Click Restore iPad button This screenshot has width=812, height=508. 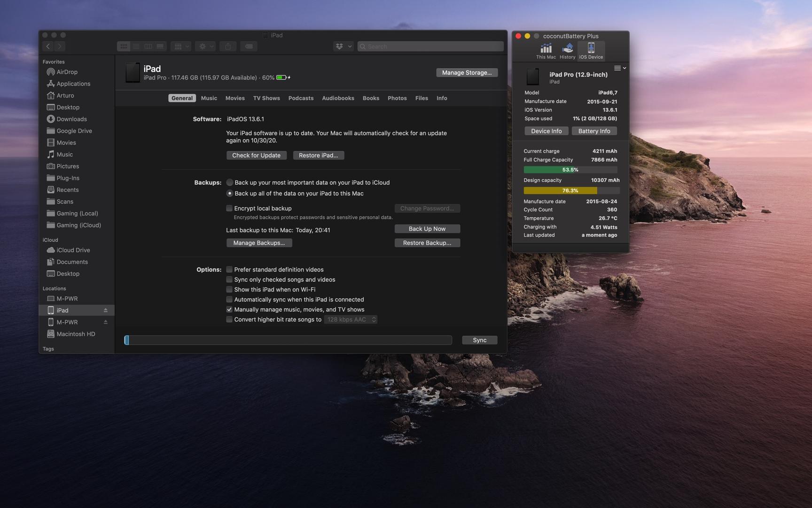coord(318,155)
